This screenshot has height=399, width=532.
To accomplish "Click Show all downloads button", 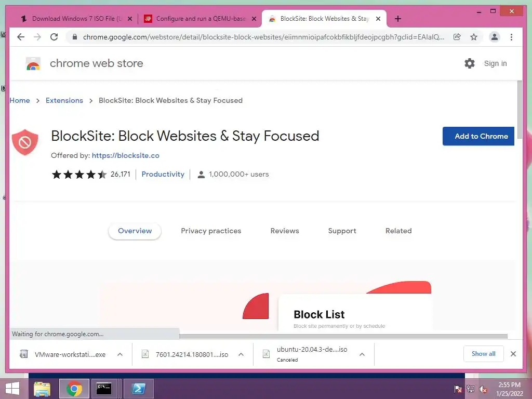I will [x=484, y=354].
